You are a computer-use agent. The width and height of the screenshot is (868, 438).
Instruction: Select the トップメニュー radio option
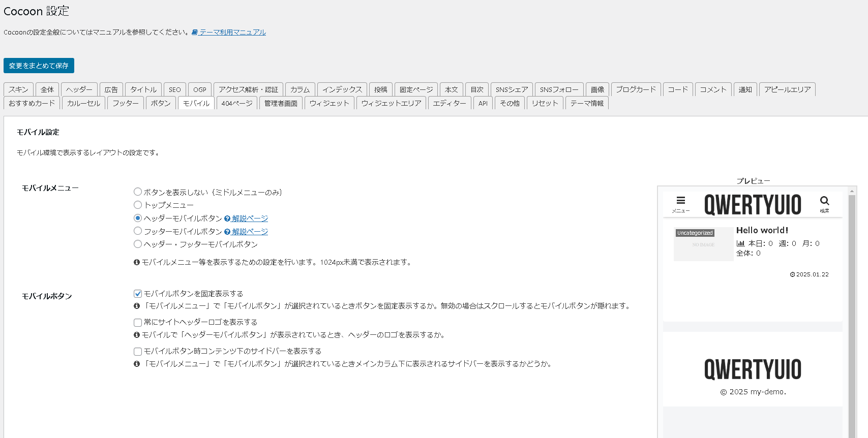tap(138, 205)
